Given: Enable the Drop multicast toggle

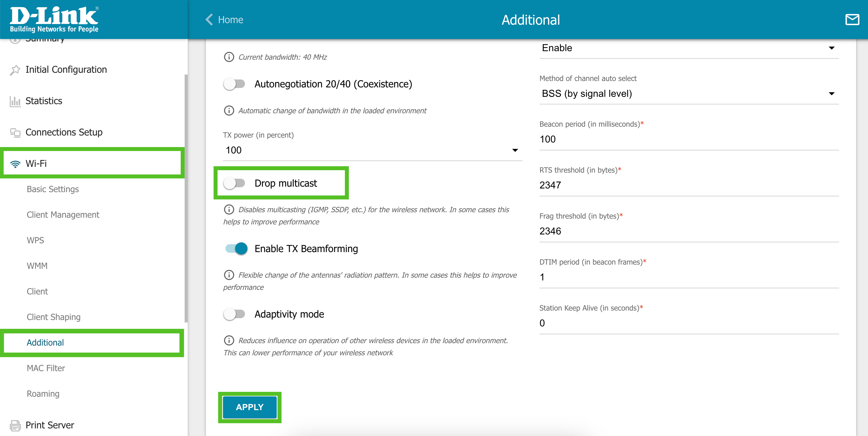Looking at the screenshot, I should tap(235, 183).
